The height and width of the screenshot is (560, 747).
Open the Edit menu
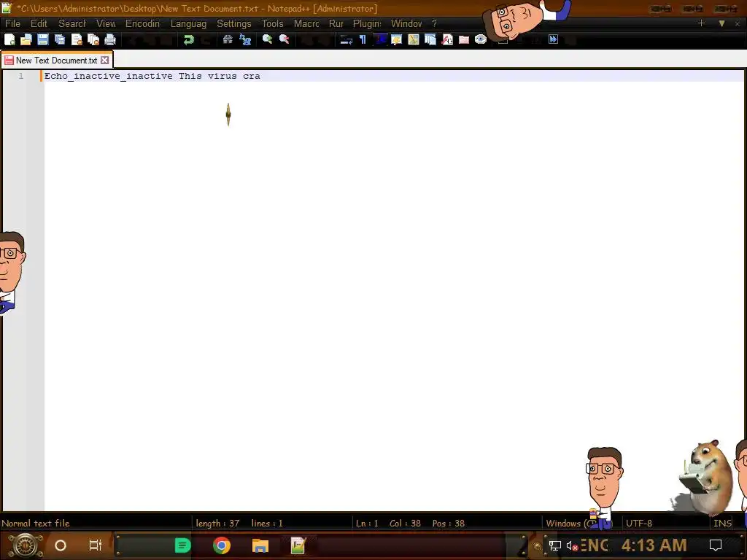coord(39,24)
